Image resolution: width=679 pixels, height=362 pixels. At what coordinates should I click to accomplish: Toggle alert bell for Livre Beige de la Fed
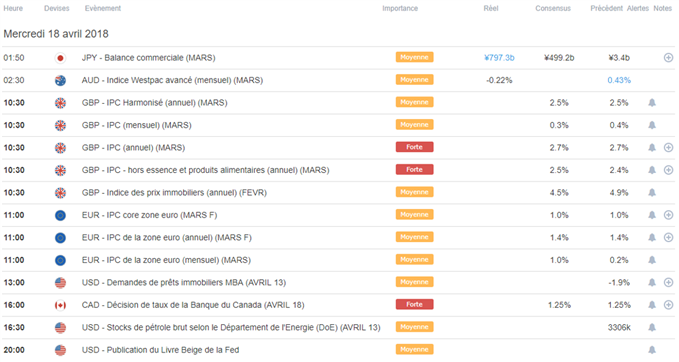pos(652,350)
